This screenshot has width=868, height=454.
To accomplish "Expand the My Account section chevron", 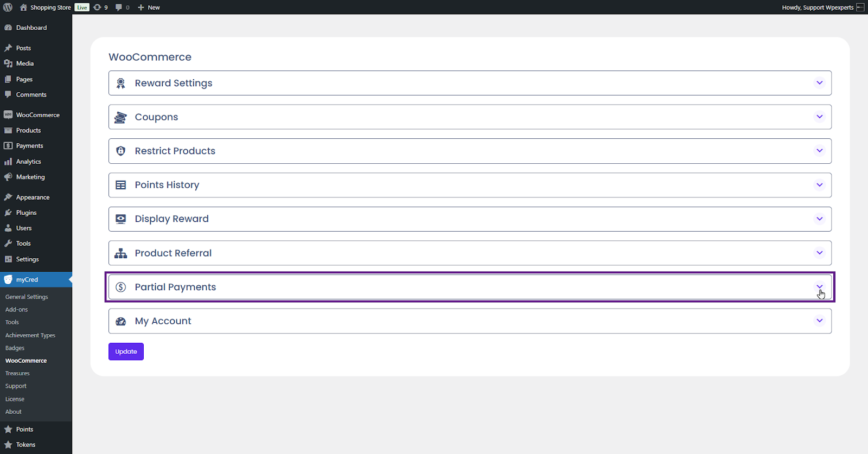I will tap(819, 321).
